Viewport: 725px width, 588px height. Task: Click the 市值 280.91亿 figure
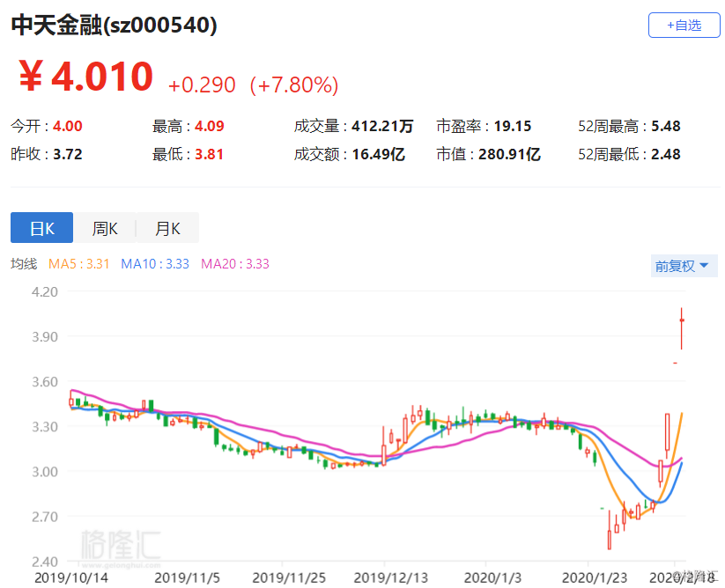point(509,154)
